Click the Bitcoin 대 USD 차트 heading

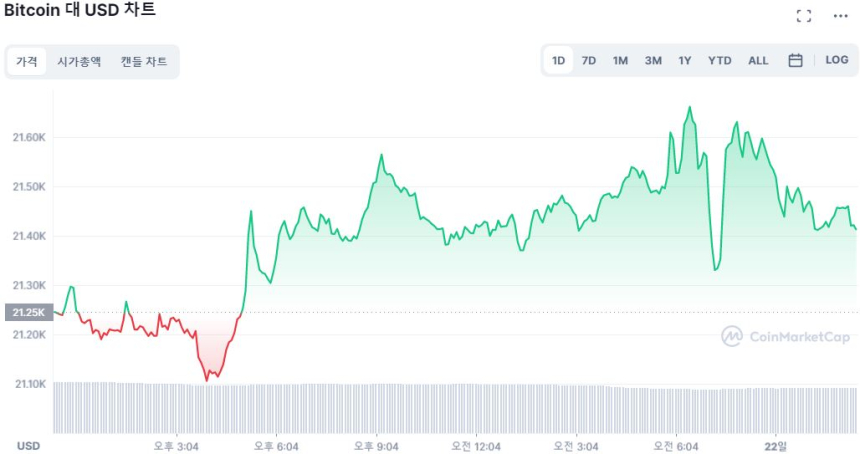[80, 10]
